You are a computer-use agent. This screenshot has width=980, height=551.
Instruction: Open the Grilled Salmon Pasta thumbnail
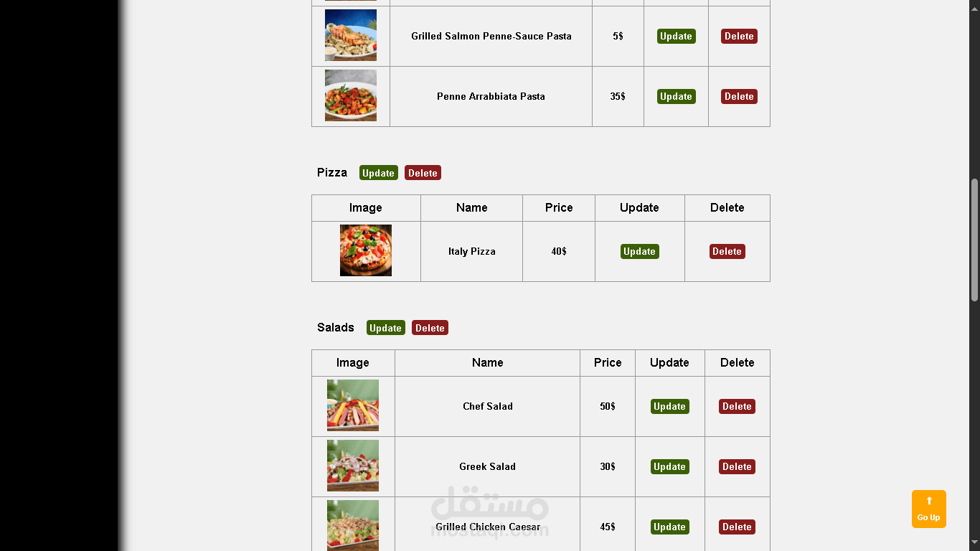click(351, 35)
